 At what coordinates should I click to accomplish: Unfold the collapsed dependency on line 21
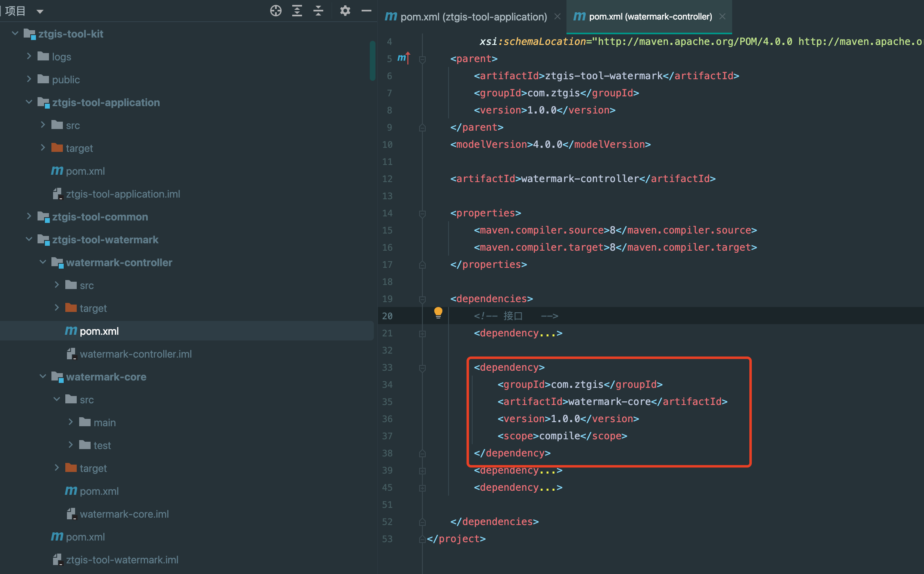pos(422,334)
